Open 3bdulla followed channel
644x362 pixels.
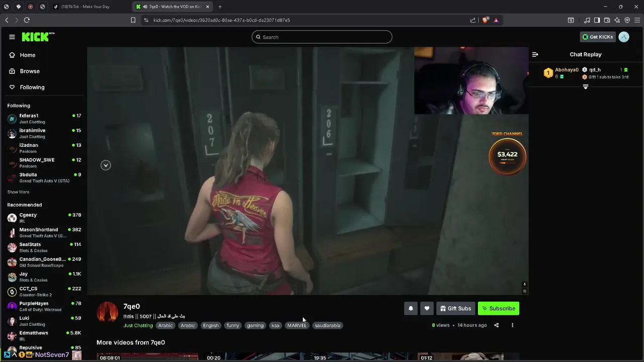pyautogui.click(x=44, y=177)
